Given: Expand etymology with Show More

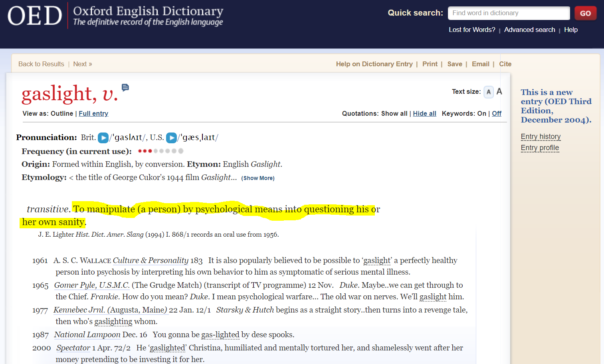Looking at the screenshot, I should [258, 178].
